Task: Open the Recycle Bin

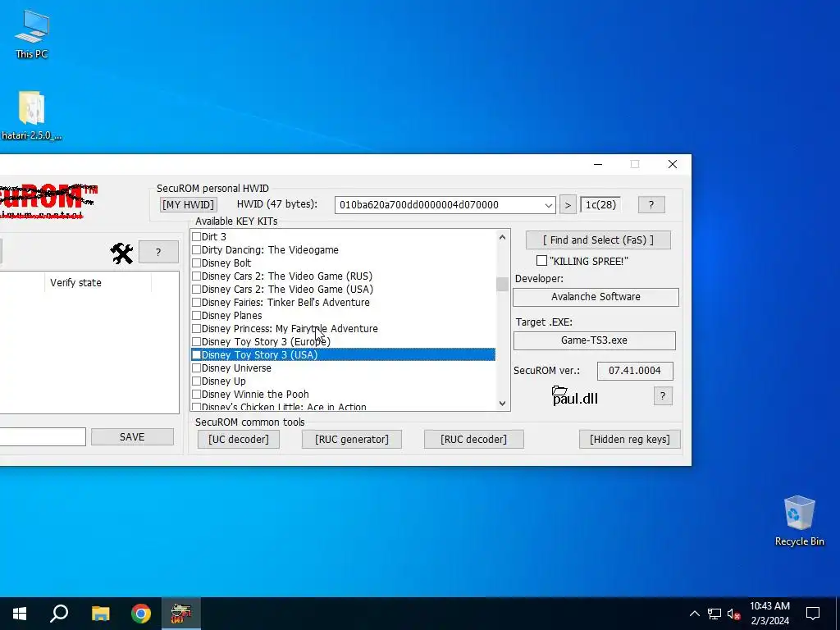Action: coord(799,521)
